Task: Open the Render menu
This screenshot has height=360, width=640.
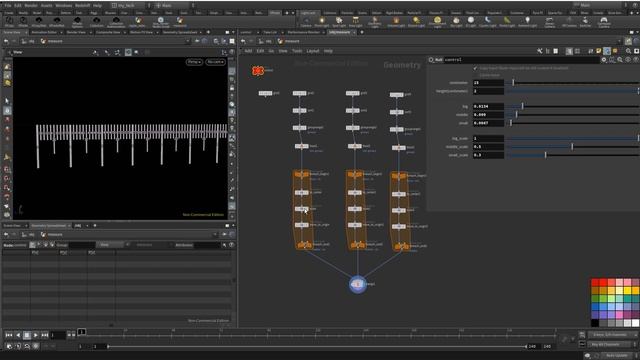Action: [x=31, y=5]
